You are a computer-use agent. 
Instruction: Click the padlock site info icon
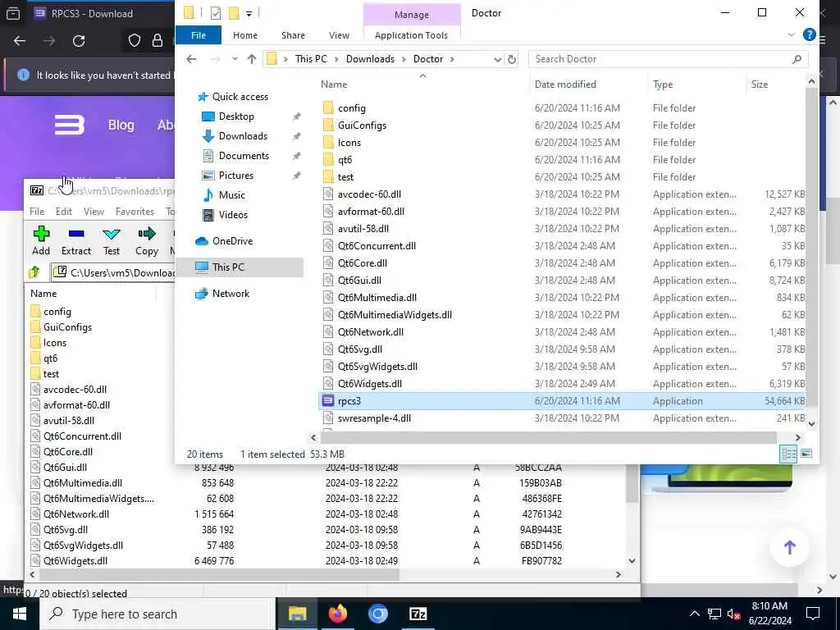pyautogui.click(x=157, y=41)
